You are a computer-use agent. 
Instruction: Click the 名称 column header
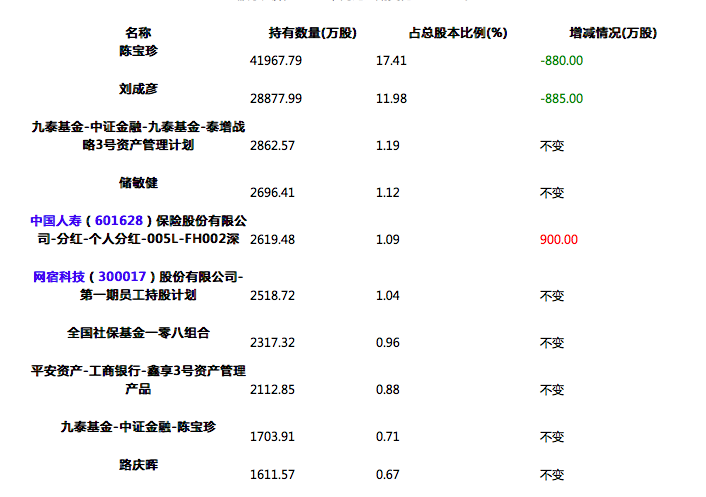[138, 33]
